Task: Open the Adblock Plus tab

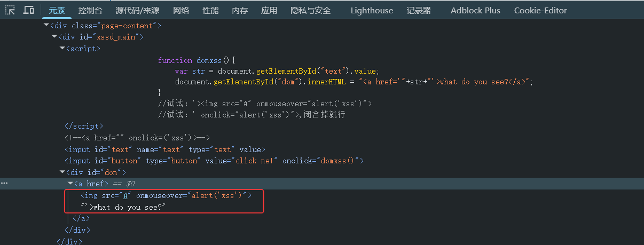Action: tap(475, 10)
